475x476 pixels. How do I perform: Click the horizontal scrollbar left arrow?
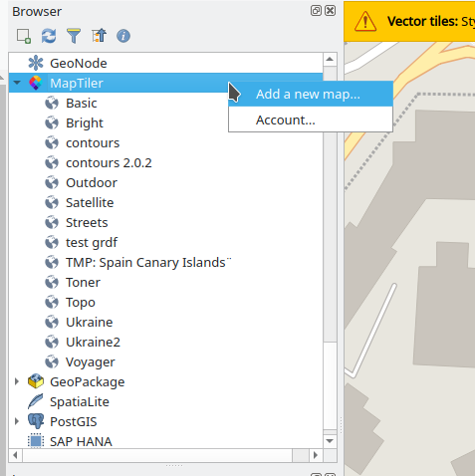pos(15,455)
